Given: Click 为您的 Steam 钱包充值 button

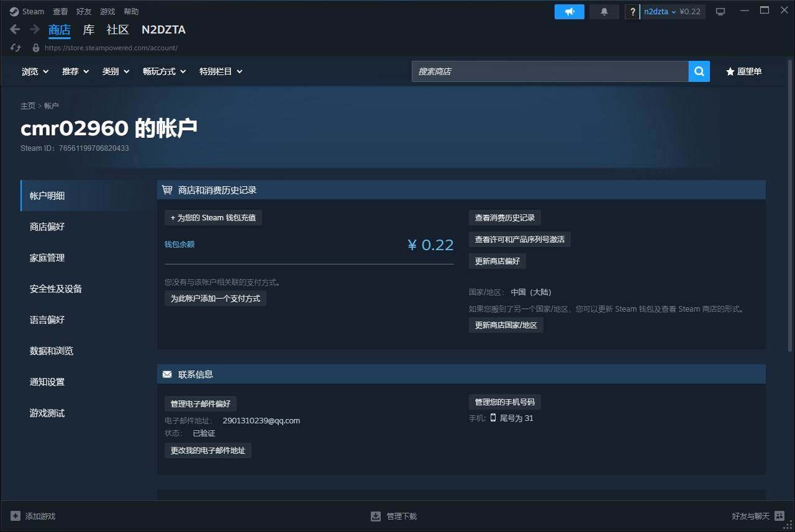Looking at the screenshot, I should [x=213, y=218].
